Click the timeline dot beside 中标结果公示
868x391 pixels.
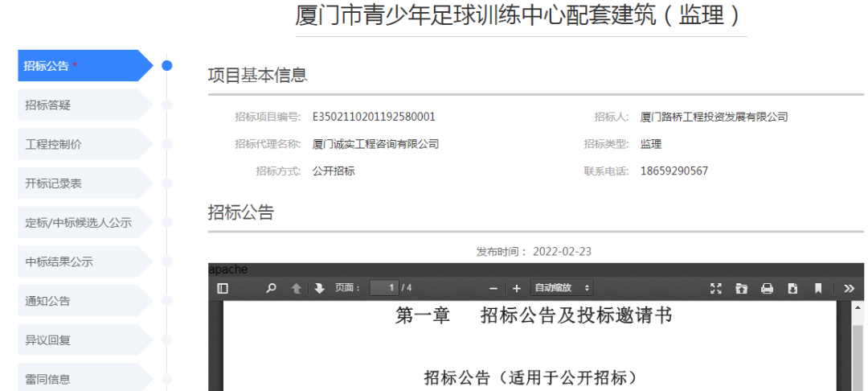(x=166, y=261)
